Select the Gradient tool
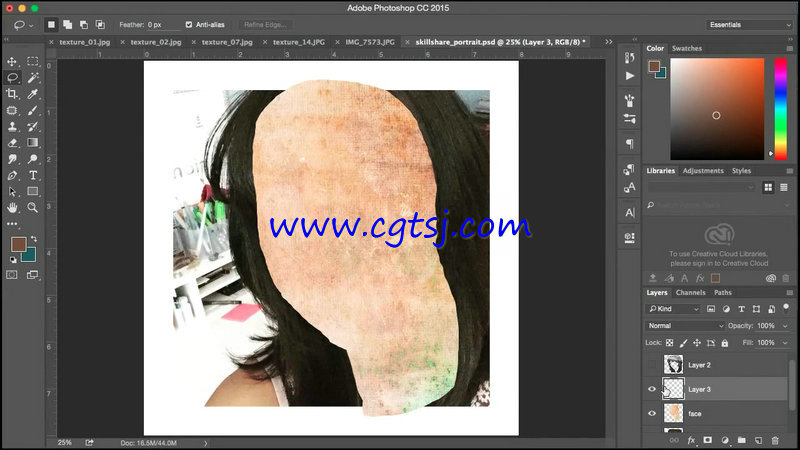Image resolution: width=800 pixels, height=450 pixels. (x=33, y=143)
